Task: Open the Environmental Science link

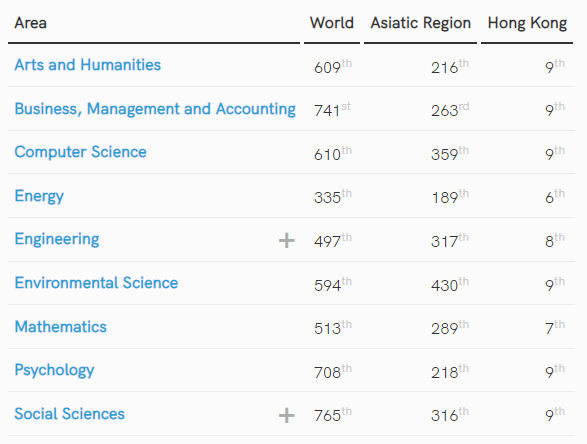Action: [x=96, y=283]
